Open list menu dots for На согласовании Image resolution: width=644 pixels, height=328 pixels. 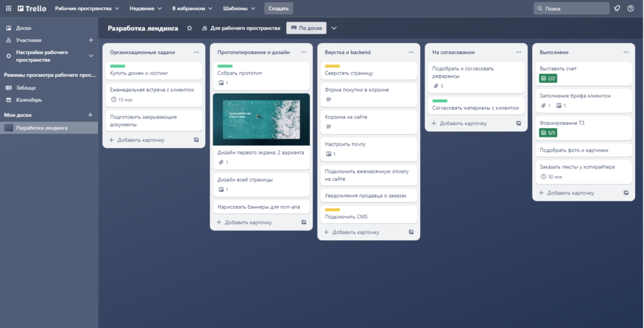[518, 52]
